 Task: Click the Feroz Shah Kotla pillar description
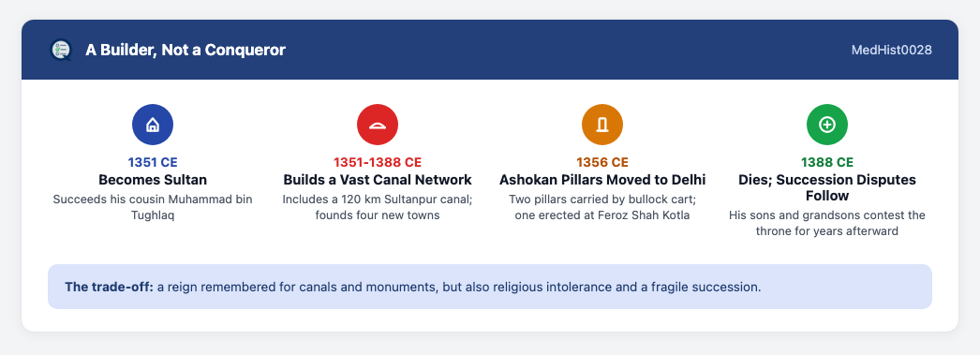click(x=602, y=208)
